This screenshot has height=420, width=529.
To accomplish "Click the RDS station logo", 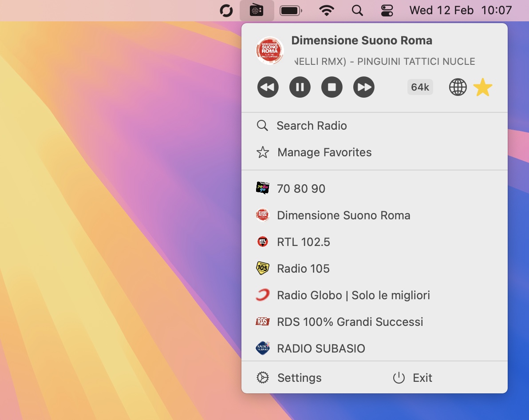I will click(262, 321).
